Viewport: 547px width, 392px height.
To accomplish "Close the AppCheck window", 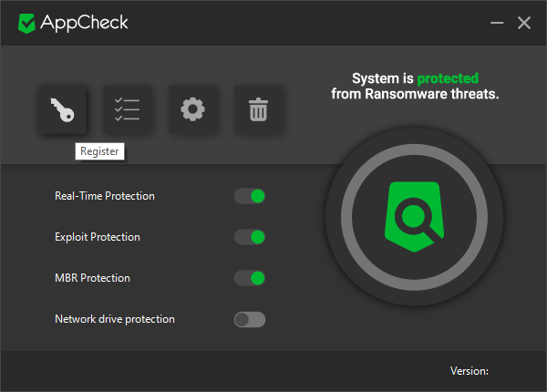I will coord(524,23).
